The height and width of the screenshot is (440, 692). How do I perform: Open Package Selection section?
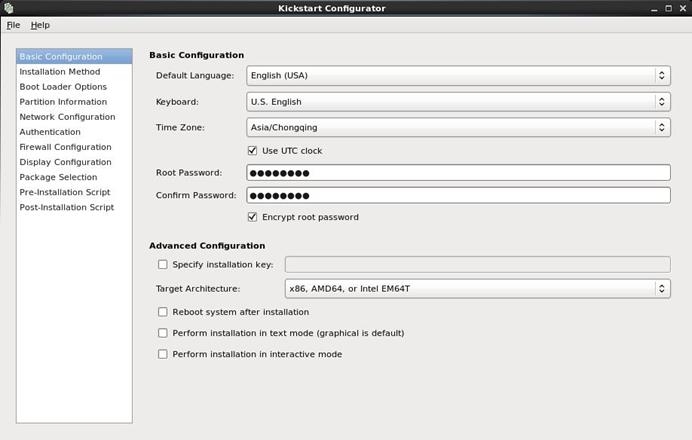tap(74, 177)
